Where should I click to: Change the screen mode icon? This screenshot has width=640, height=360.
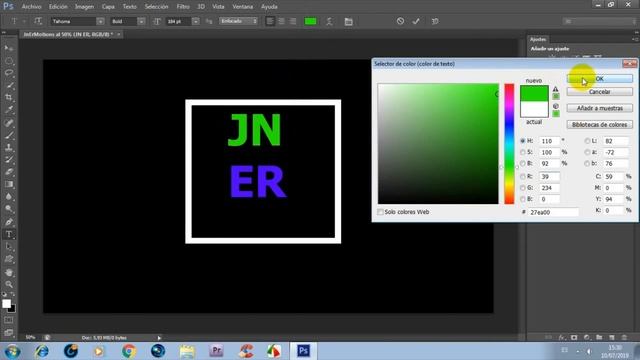(9, 333)
